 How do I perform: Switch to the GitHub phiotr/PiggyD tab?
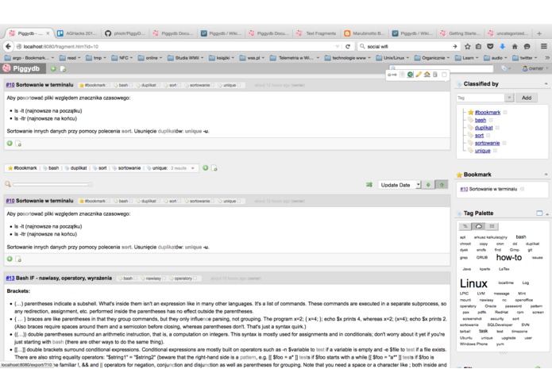coord(125,33)
